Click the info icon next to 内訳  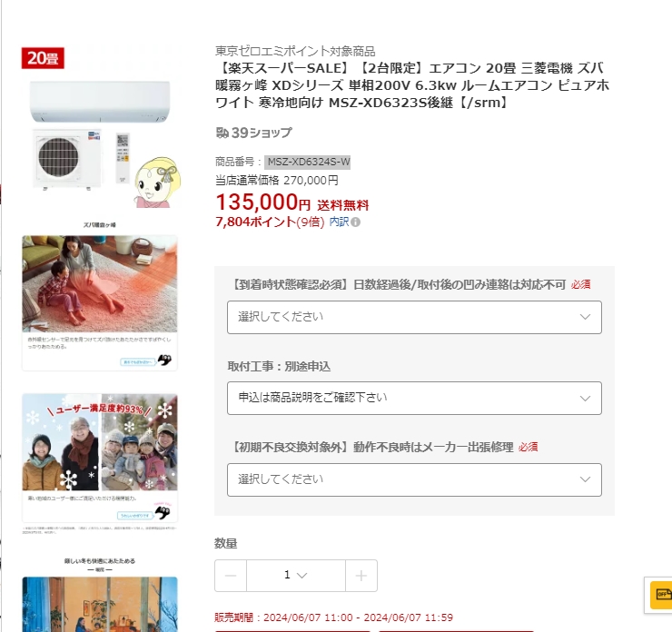point(355,222)
